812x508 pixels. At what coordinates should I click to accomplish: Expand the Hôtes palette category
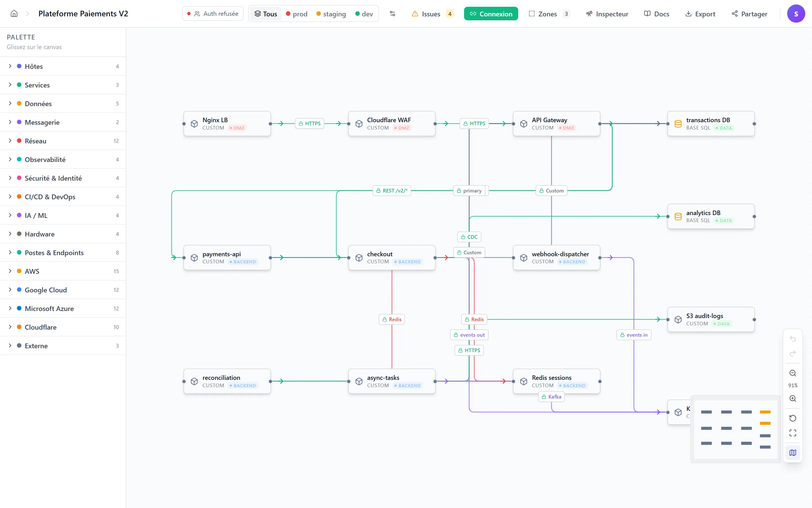(63, 66)
